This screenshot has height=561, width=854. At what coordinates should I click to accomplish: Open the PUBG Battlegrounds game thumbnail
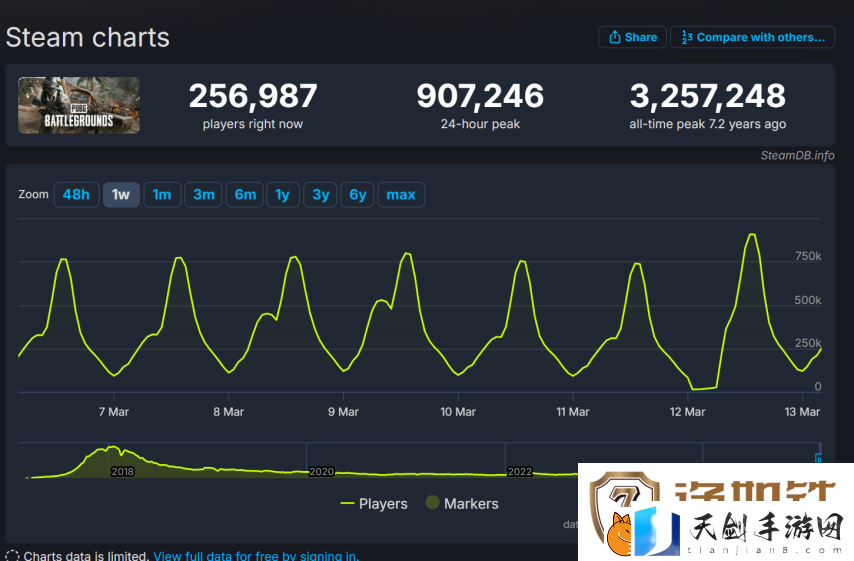coord(79,105)
